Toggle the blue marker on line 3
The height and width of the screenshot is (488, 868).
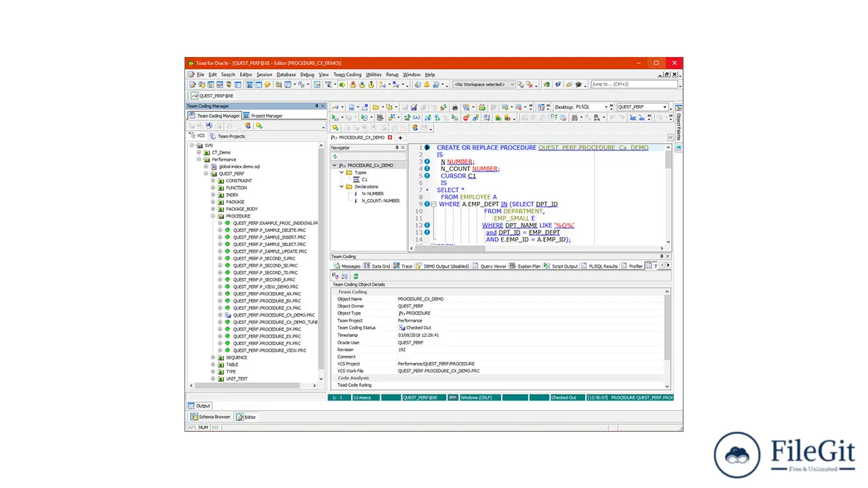(x=427, y=161)
